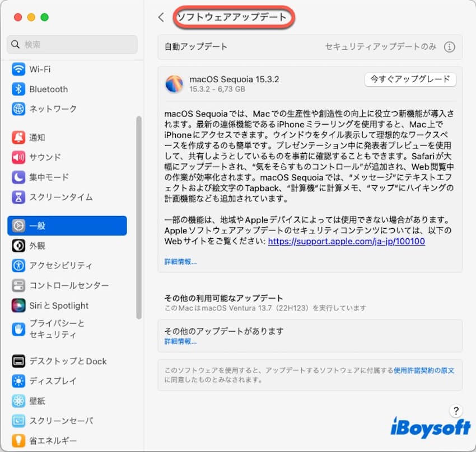Open コントロールセンター sidebar item
Viewport: 476px width, 452px height.
pyautogui.click(x=69, y=285)
